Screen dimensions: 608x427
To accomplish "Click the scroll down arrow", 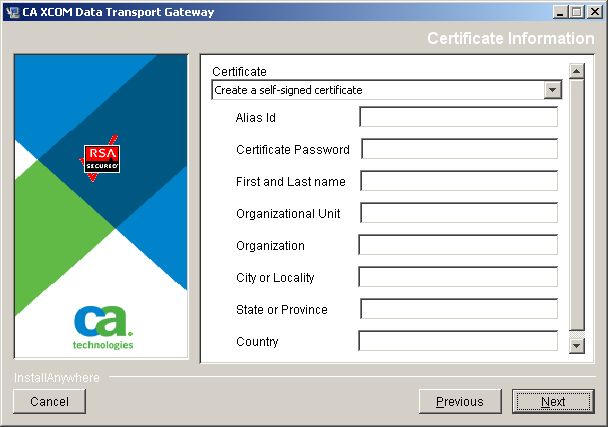I will tap(577, 346).
